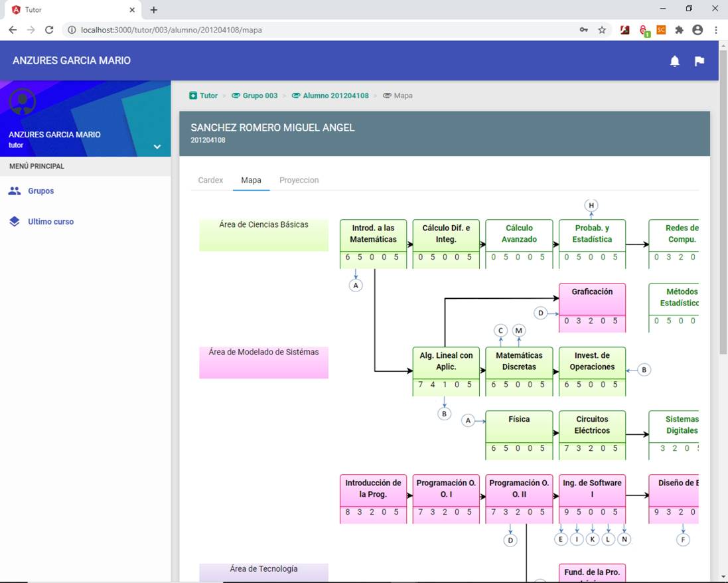
Task: Click the flag icon in header
Action: [x=699, y=61]
